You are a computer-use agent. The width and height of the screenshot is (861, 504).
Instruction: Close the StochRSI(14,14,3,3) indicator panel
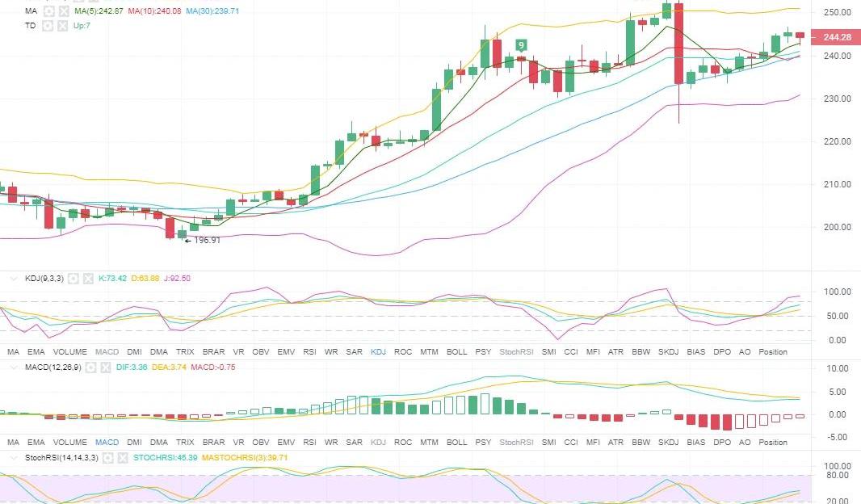pyautogui.click(x=123, y=458)
